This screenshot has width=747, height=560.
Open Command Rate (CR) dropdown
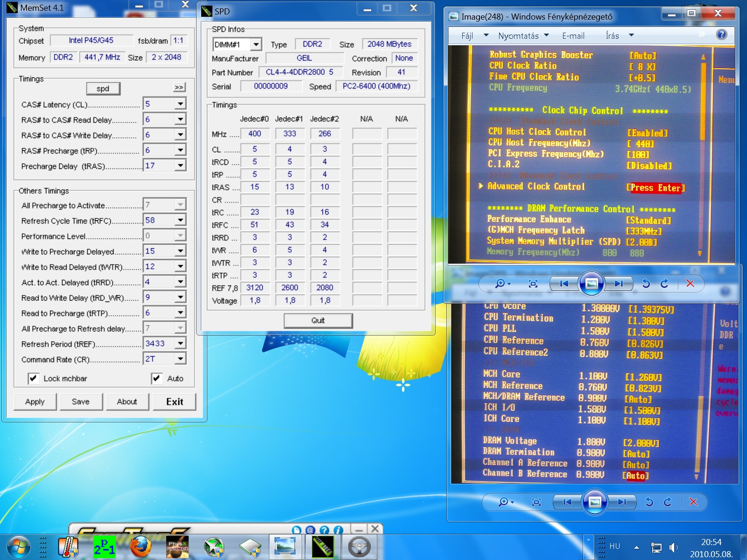click(x=181, y=359)
